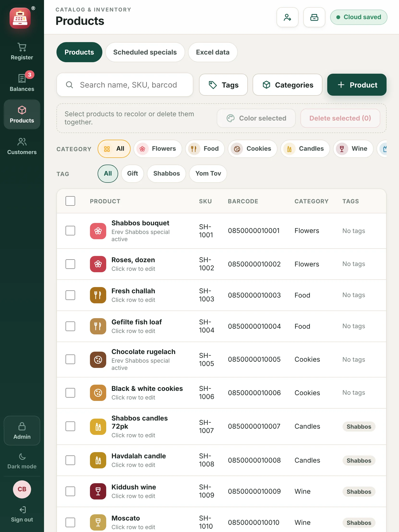Toggle Dark mode
The image size is (399, 532).
click(22, 461)
